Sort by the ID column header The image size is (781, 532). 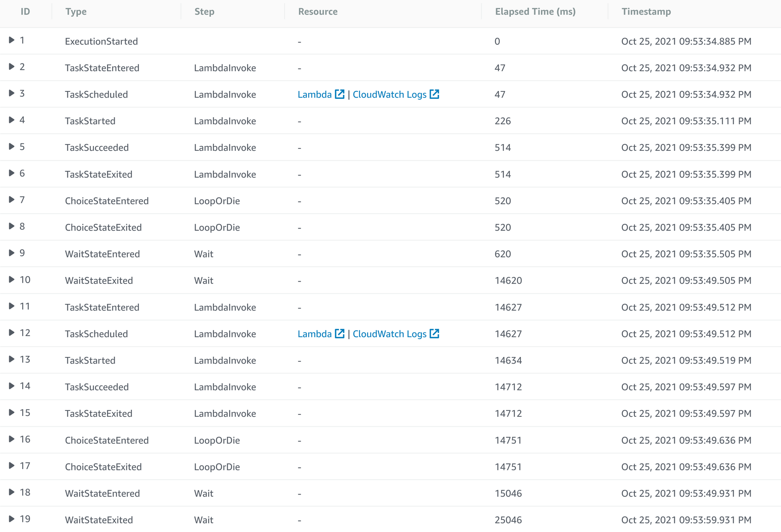click(x=25, y=12)
